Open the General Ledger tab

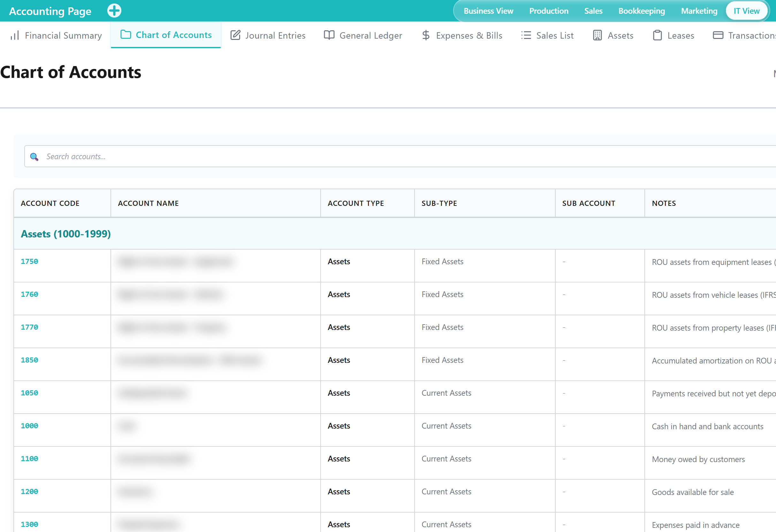[x=363, y=35]
